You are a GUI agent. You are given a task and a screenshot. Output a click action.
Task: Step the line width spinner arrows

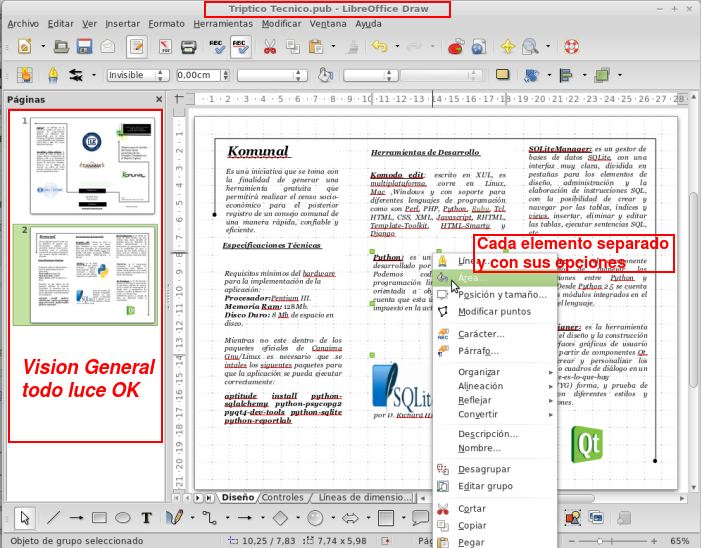point(225,75)
